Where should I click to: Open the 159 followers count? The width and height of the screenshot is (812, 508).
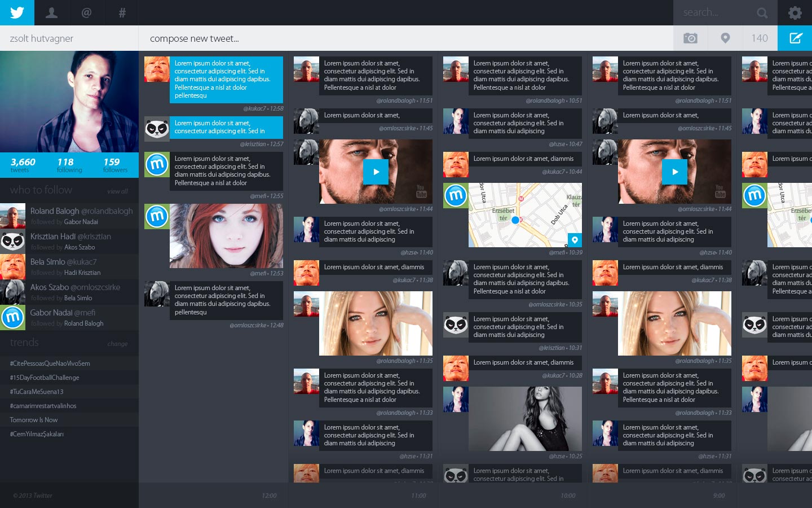114,165
